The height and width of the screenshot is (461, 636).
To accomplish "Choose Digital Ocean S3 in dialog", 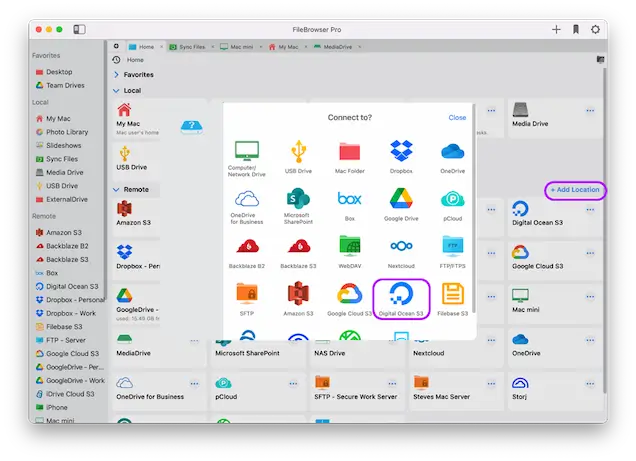I will coord(401,299).
